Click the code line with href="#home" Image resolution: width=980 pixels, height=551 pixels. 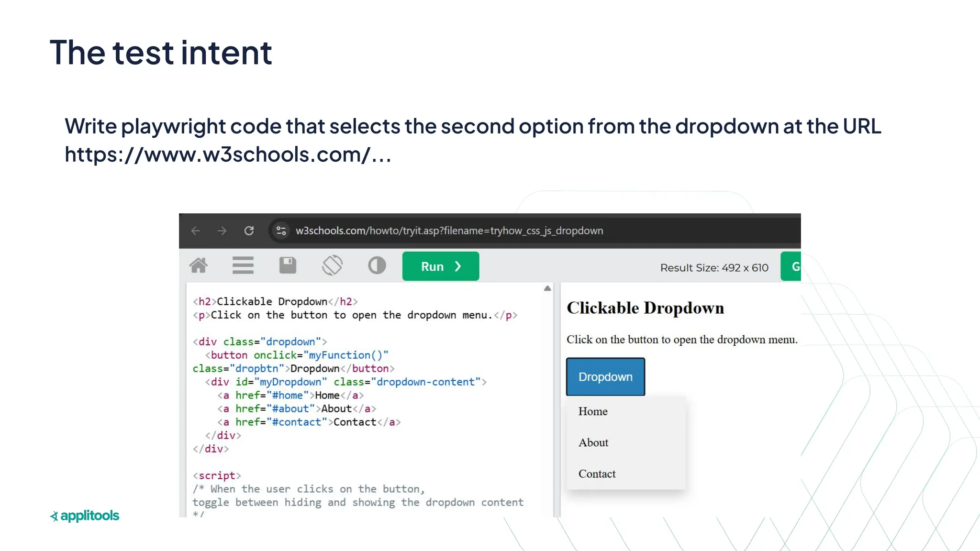click(x=290, y=396)
